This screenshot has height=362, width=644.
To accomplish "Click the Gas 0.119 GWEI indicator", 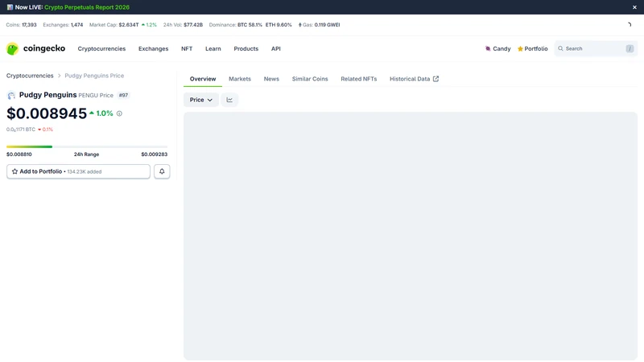I will tap(319, 25).
